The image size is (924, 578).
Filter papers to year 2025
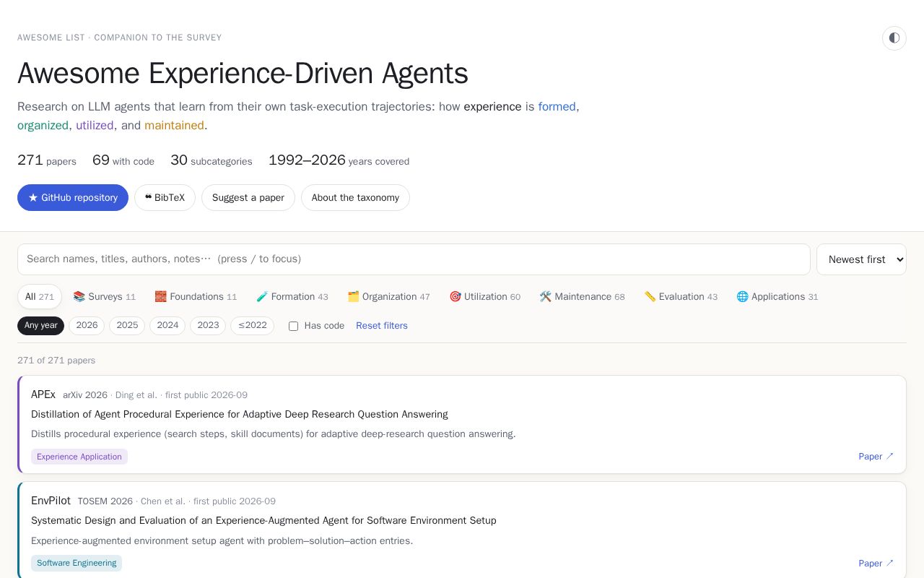point(127,326)
